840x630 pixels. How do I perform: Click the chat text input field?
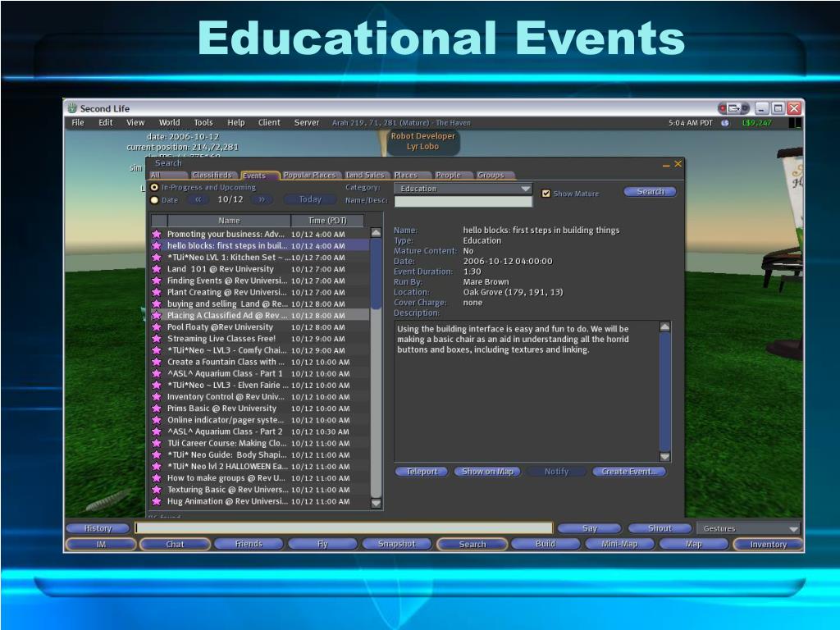pyautogui.click(x=344, y=528)
